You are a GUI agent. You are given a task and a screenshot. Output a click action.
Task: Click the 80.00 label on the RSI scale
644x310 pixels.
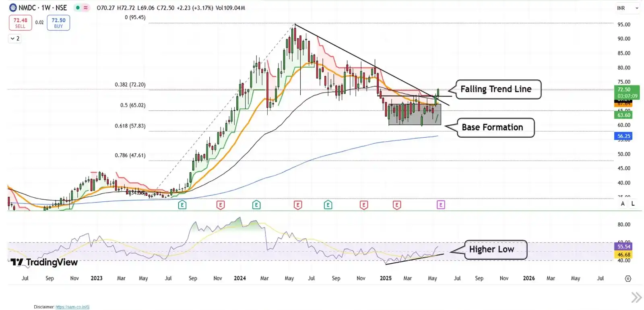coord(624,225)
